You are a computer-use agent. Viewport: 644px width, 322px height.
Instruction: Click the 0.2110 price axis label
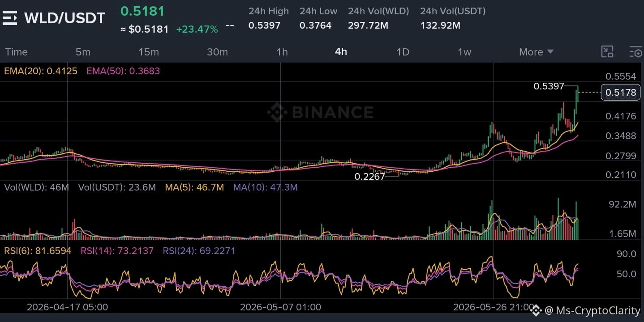tap(621, 174)
